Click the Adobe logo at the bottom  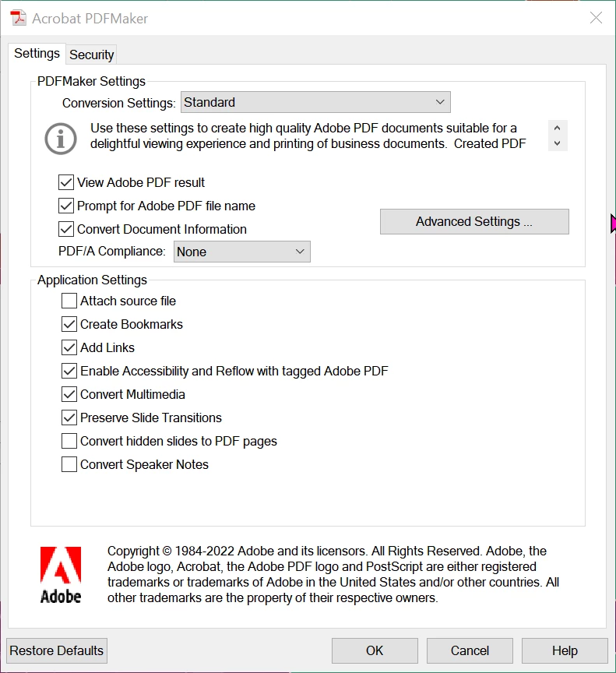[61, 575]
